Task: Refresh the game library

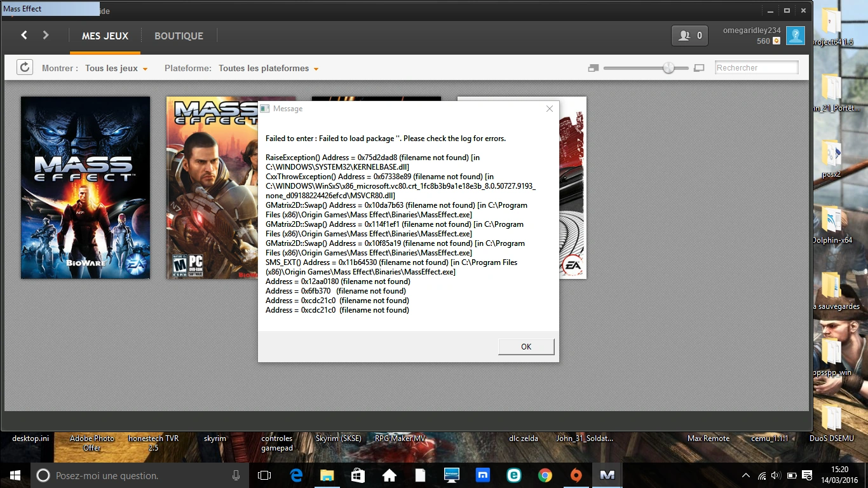Action: [25, 67]
